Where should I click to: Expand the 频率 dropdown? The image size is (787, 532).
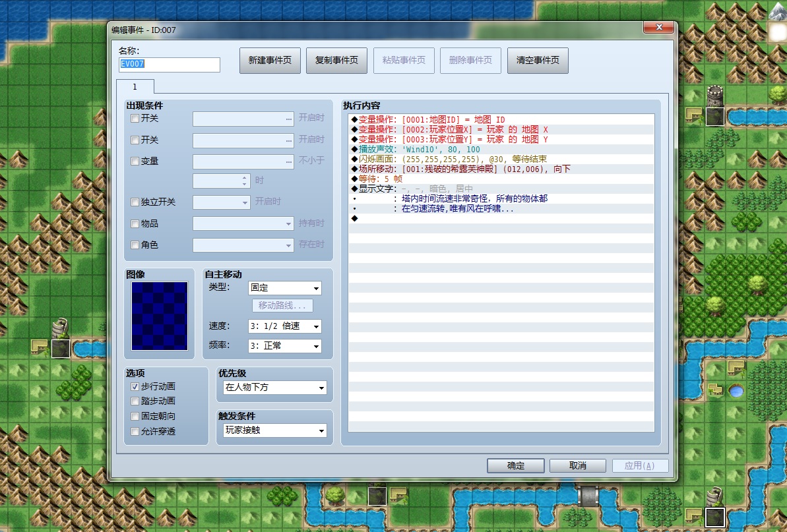coord(284,346)
